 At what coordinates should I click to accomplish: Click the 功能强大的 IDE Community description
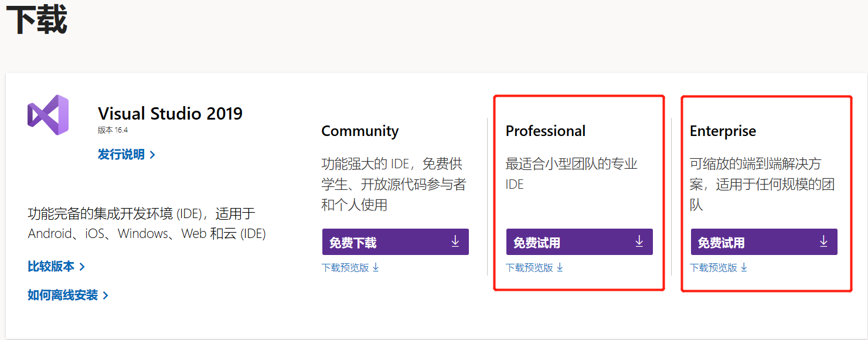394,184
